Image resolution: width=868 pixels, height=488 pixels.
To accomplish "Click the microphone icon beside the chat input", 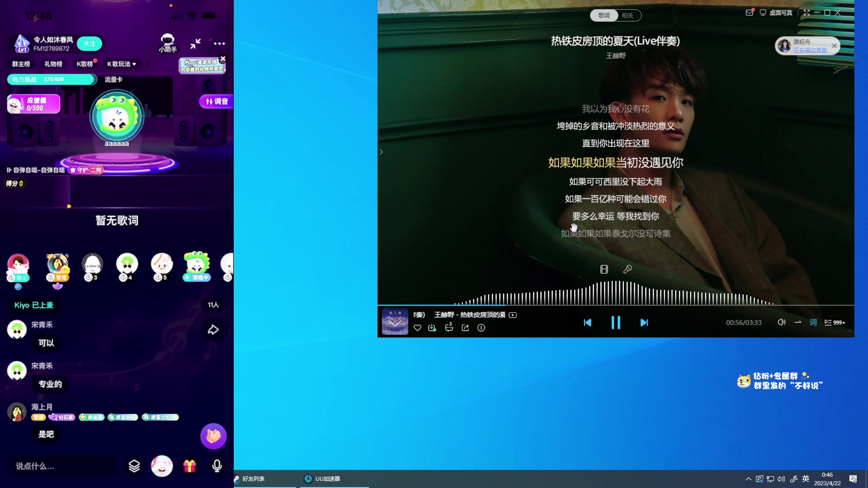I will point(217,466).
